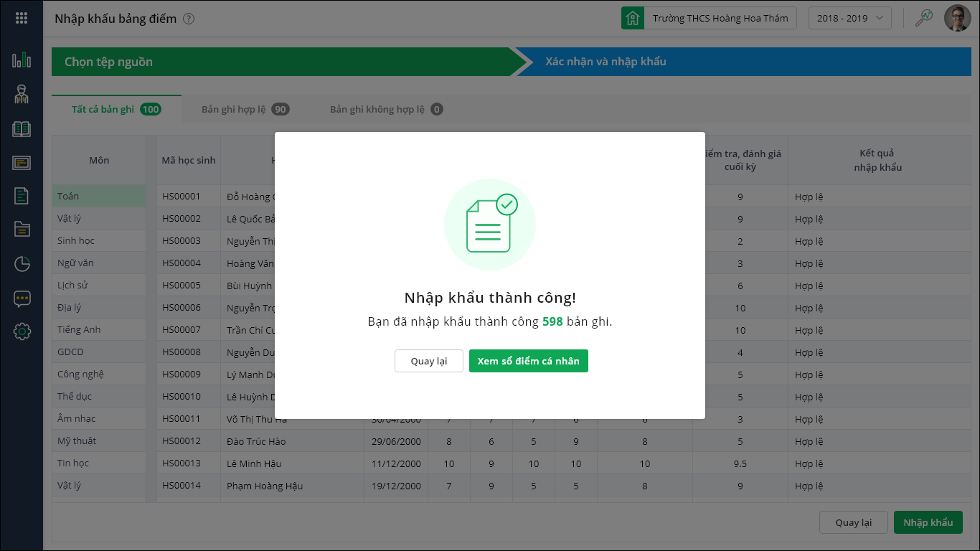Click Quay lại in the success dialog
Screen dimensions: 980x551
tap(429, 361)
